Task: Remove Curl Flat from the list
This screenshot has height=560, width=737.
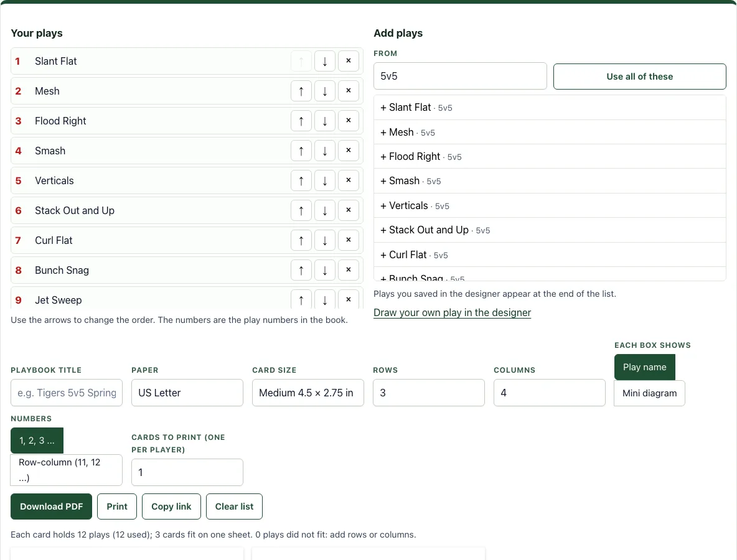Action: click(349, 240)
